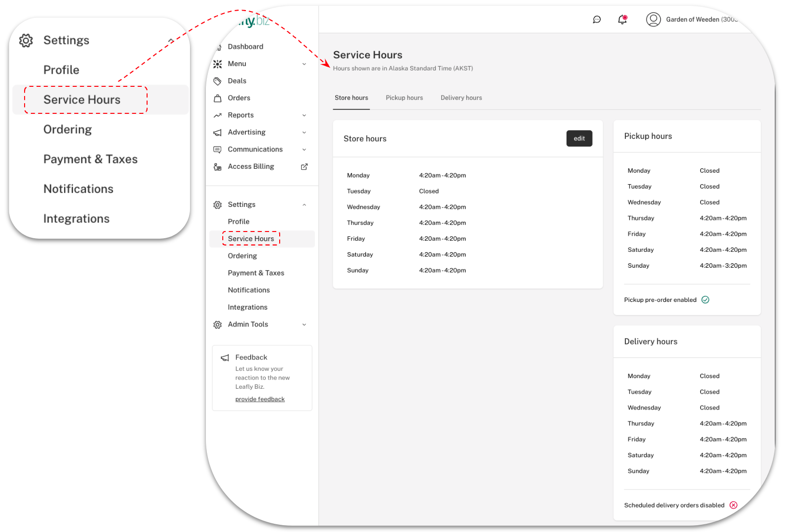Switch to the Pickup hours tab
The image size is (785, 532).
(404, 98)
